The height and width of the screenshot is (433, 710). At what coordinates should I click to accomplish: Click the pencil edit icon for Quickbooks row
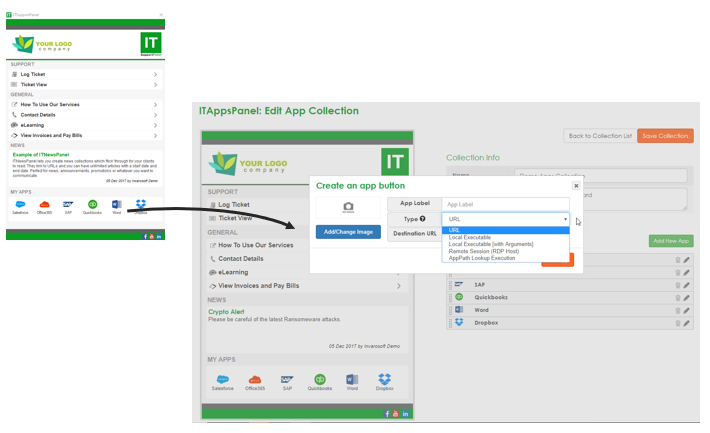tap(686, 297)
